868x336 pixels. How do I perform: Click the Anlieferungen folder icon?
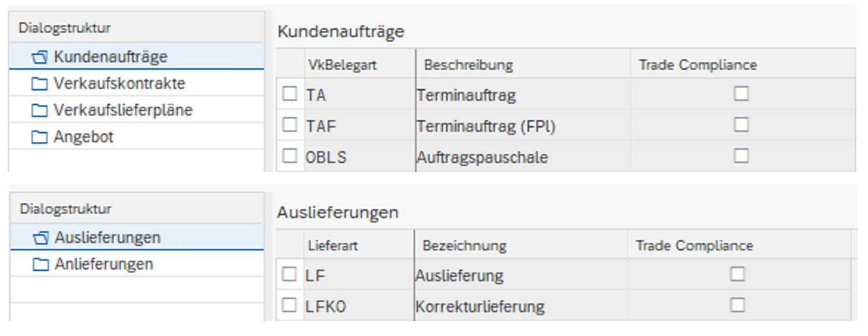(40, 265)
